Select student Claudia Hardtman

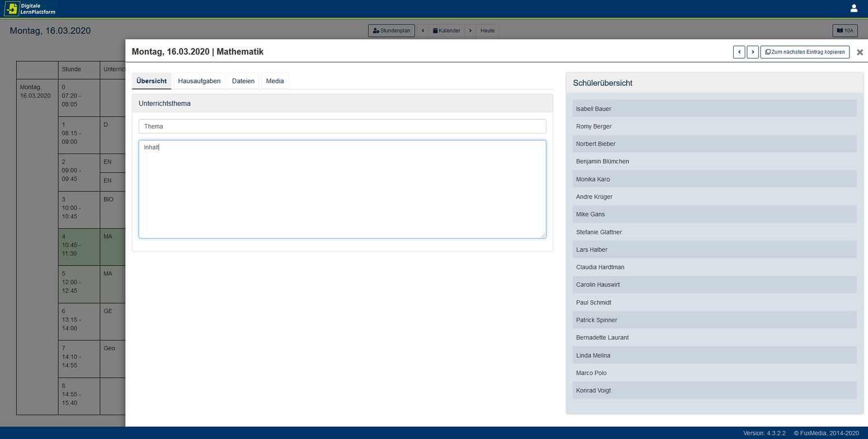point(715,267)
